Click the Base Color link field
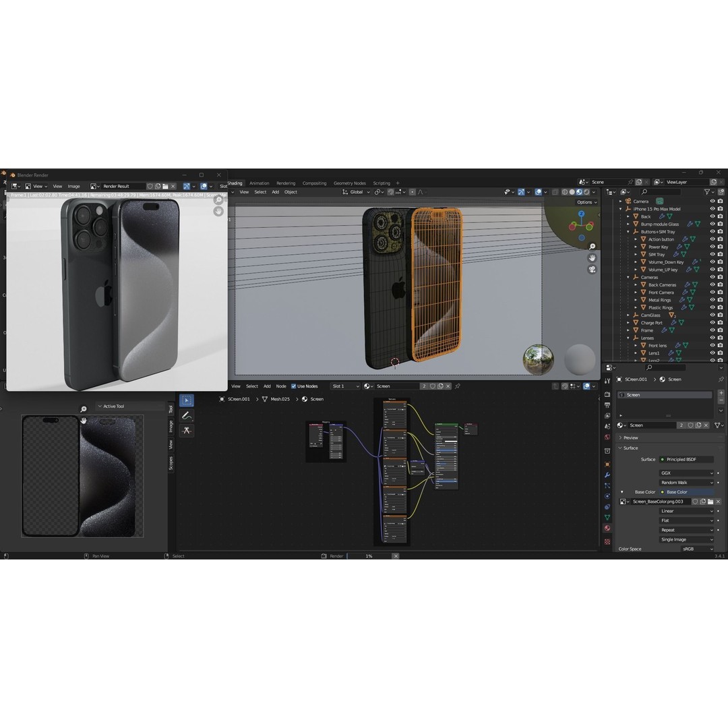The height and width of the screenshot is (728, 728). pos(686,492)
